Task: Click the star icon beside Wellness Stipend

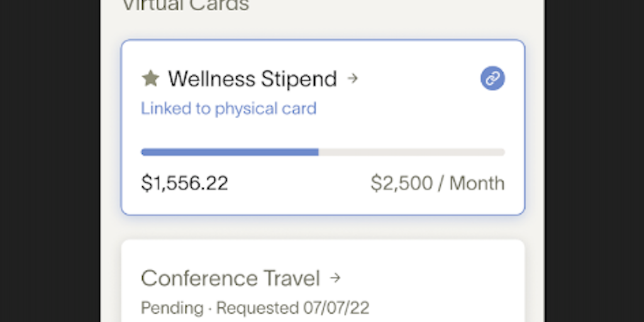Action: (150, 79)
